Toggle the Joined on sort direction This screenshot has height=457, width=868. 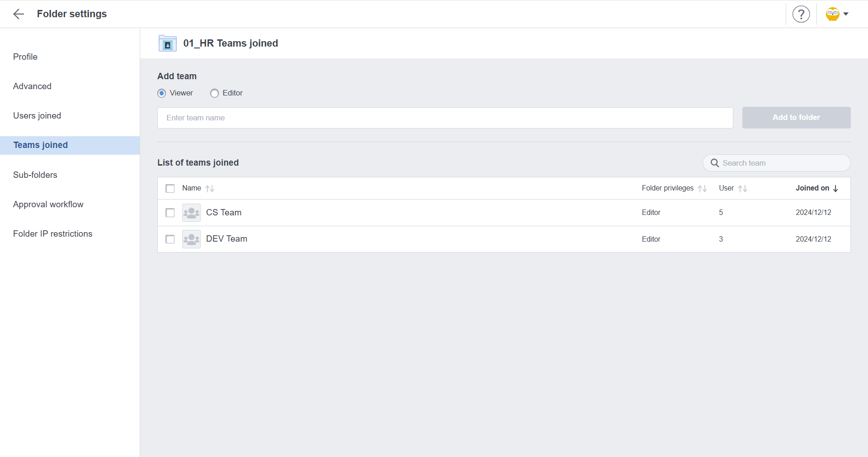click(835, 189)
